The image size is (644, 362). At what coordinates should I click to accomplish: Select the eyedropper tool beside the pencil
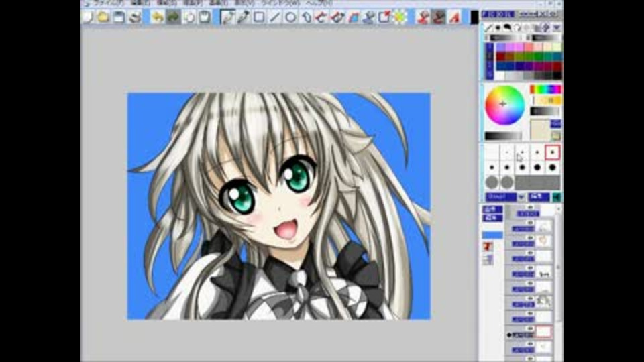(243, 17)
